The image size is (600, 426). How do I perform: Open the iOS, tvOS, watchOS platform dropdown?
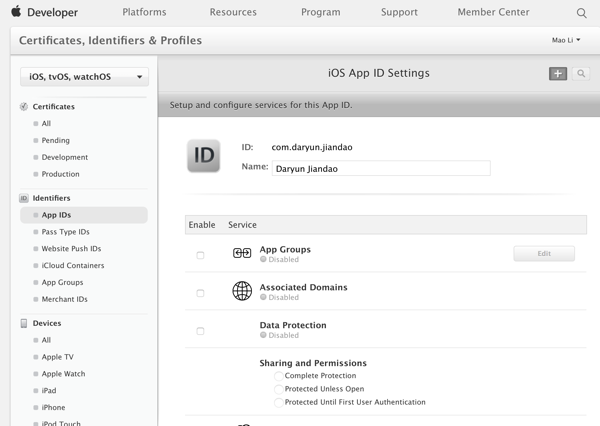(85, 77)
